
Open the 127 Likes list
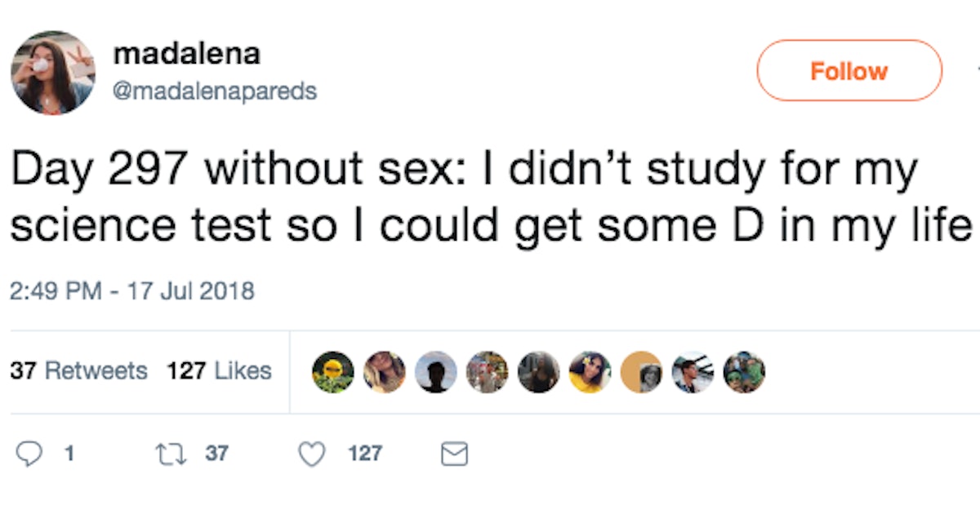pyautogui.click(x=219, y=371)
